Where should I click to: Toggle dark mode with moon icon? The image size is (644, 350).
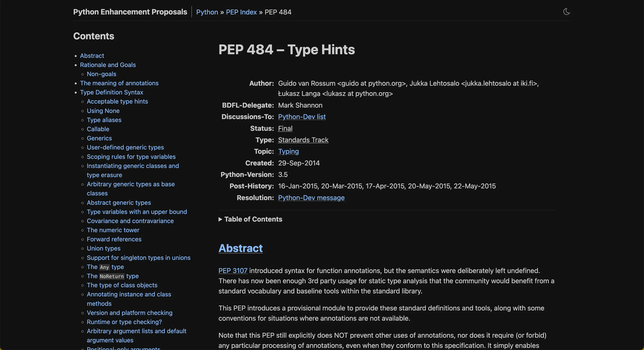point(566,12)
